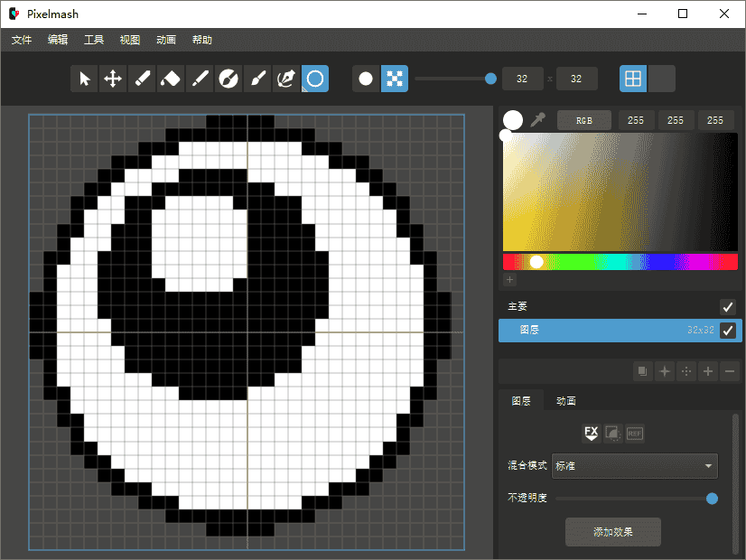Viewport: 746px width, 560px height.
Task: Click the 添加效果 button
Action: point(612,532)
